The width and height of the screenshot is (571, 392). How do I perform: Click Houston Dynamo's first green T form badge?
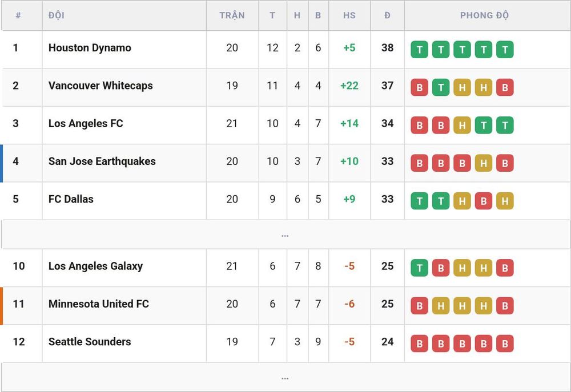420,50
